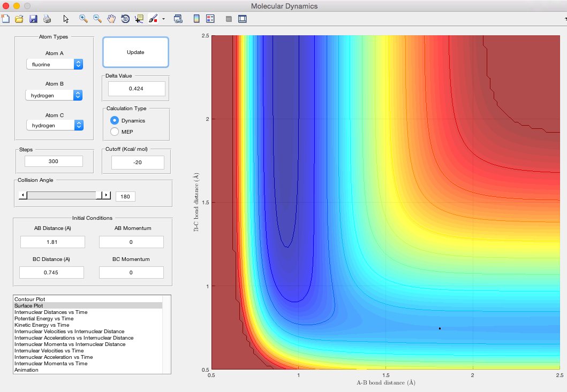The height and width of the screenshot is (392, 567).
Task: Open the Atom C hydrogen dropdown
Action: (55, 125)
